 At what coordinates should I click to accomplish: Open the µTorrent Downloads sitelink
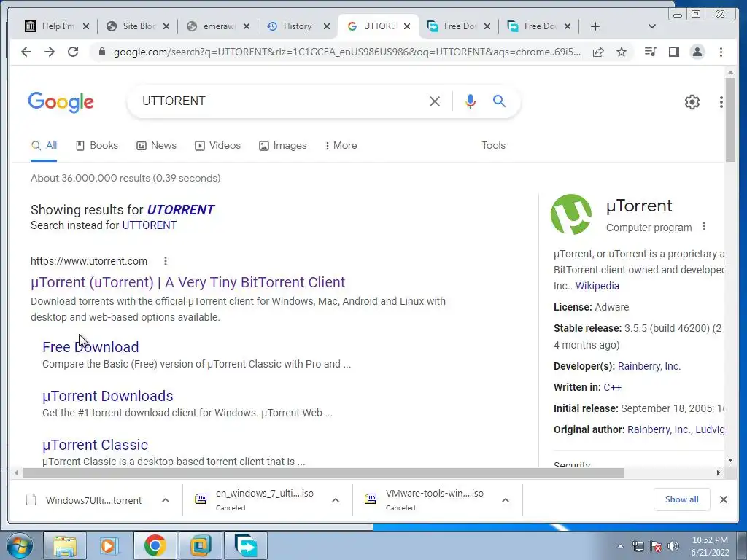tap(108, 396)
